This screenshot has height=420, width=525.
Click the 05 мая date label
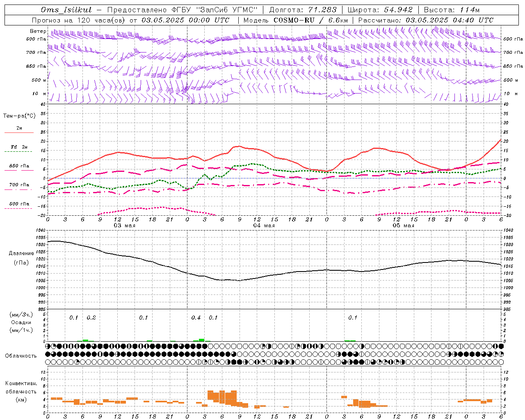coord(403,226)
